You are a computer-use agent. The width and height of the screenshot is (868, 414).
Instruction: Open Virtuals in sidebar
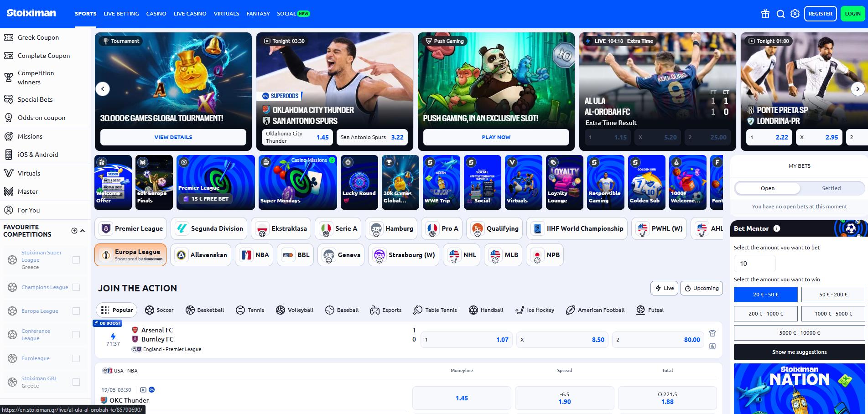tap(45, 173)
